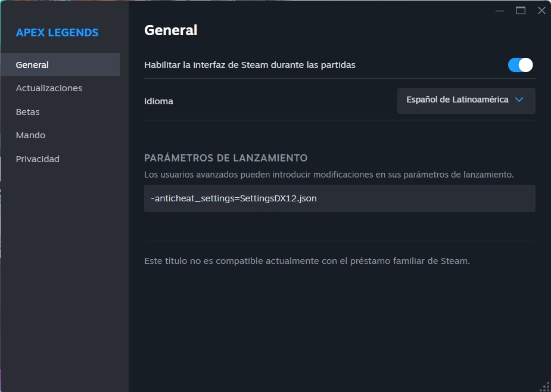Disable the Steam overlay toggle switch

tap(520, 65)
